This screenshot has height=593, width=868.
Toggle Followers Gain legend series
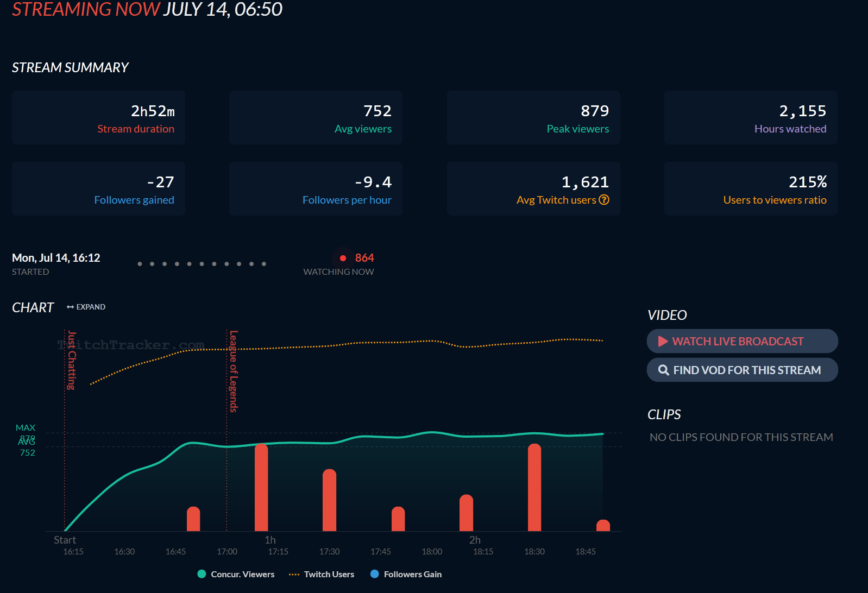[x=406, y=574]
